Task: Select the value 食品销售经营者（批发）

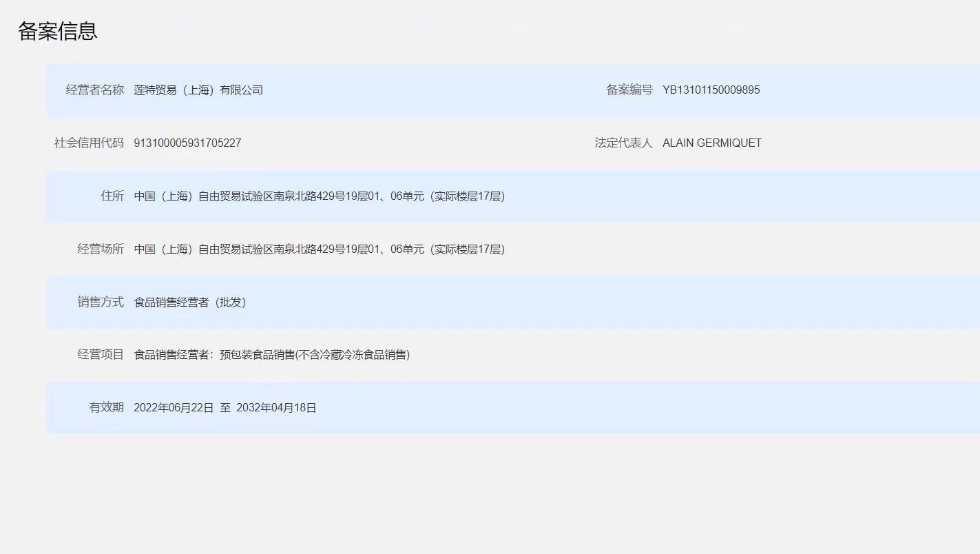Action: [189, 302]
